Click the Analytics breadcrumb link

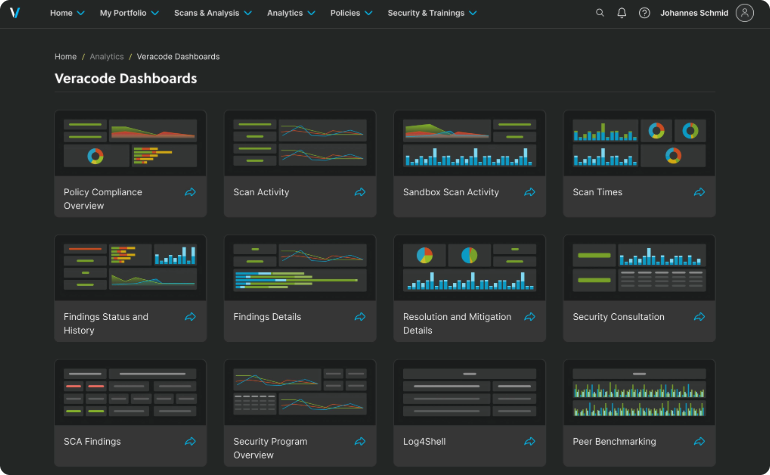pyautogui.click(x=107, y=57)
